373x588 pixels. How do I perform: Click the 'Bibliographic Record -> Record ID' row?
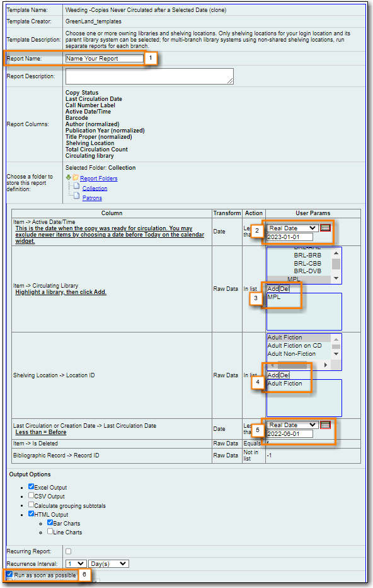point(186,456)
